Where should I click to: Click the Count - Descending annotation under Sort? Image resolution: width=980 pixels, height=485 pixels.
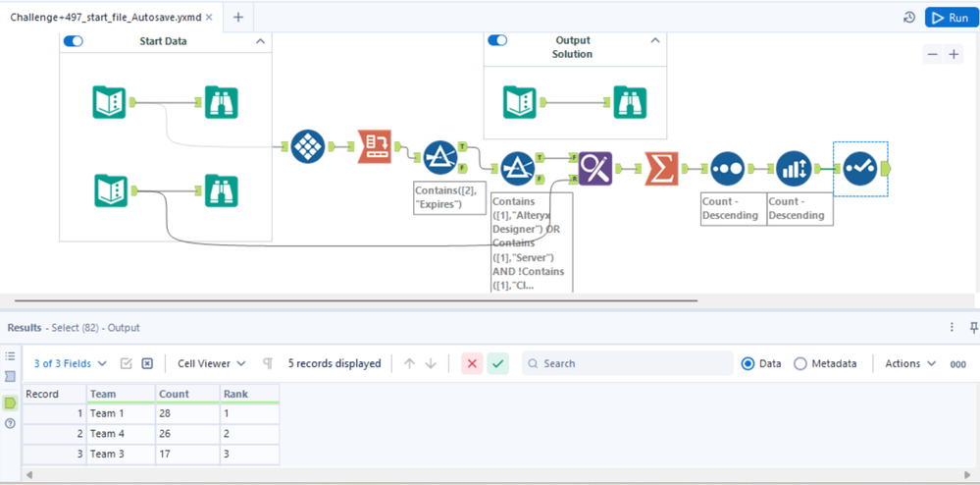coord(733,208)
